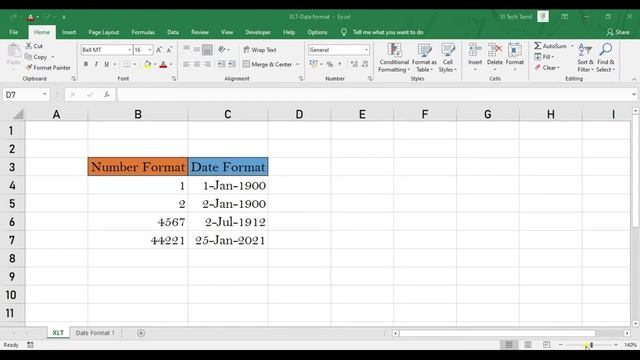Click Tell me what you want to do
This screenshot has width=640, height=360.
click(388, 32)
